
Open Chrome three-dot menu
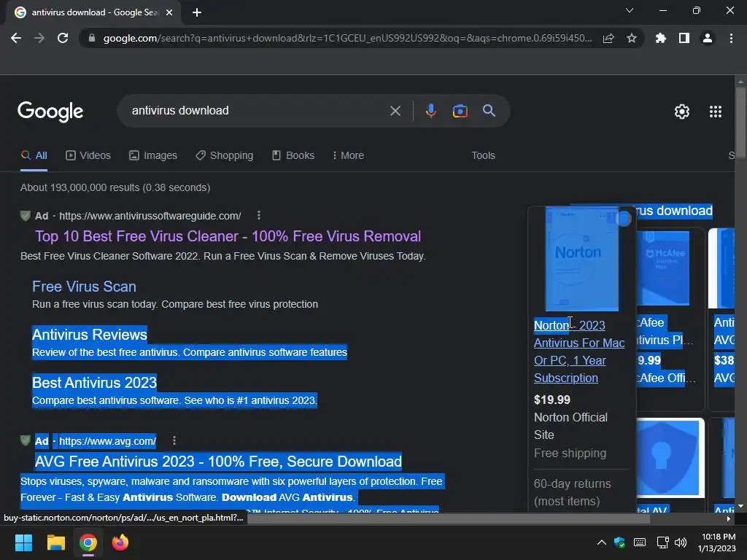[731, 38]
